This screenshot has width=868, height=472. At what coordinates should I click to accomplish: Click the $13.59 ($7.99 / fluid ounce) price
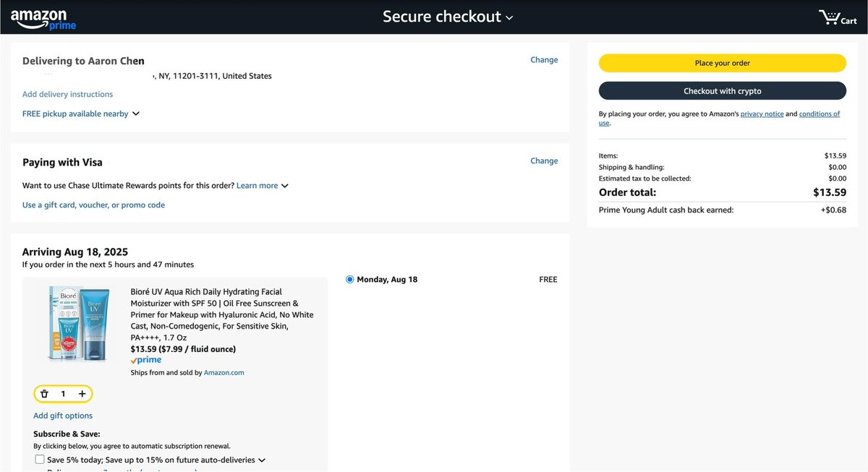[x=183, y=349]
